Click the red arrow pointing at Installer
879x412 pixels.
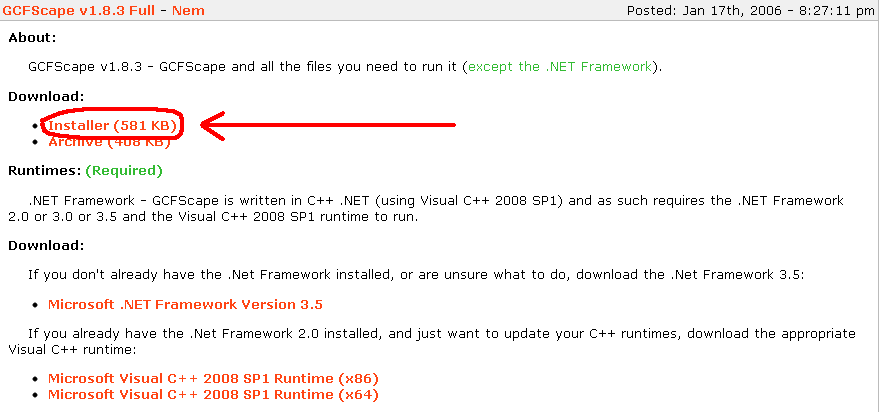point(330,125)
